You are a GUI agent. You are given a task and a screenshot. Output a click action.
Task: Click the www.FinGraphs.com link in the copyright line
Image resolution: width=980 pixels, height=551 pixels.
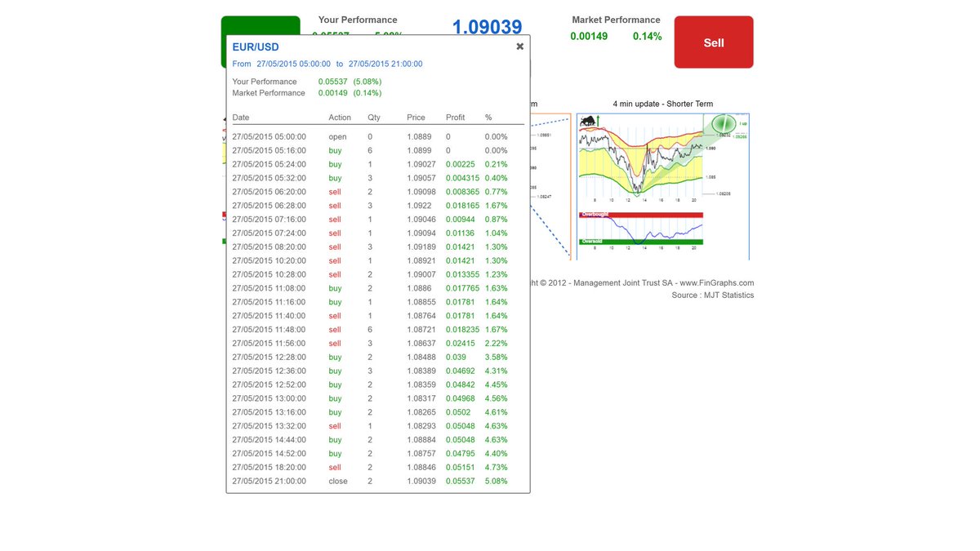tap(717, 282)
